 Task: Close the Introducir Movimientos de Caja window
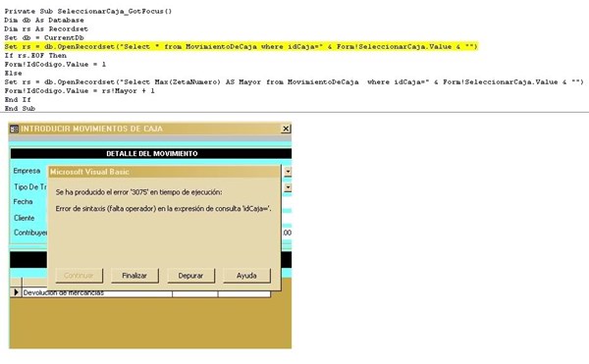pyautogui.click(x=286, y=129)
